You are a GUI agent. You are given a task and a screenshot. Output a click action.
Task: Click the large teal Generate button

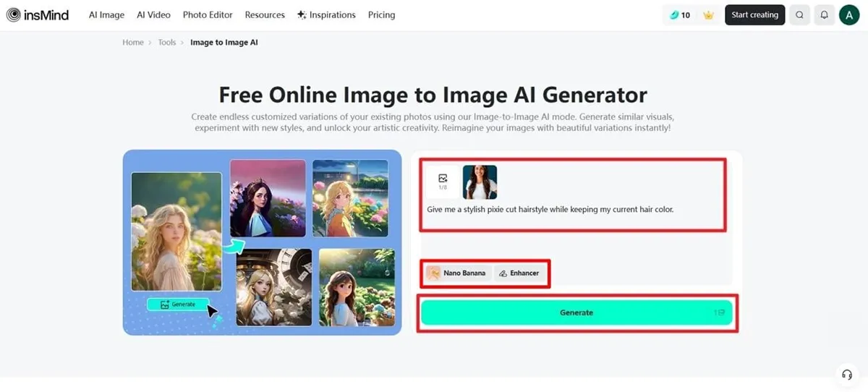tap(576, 312)
